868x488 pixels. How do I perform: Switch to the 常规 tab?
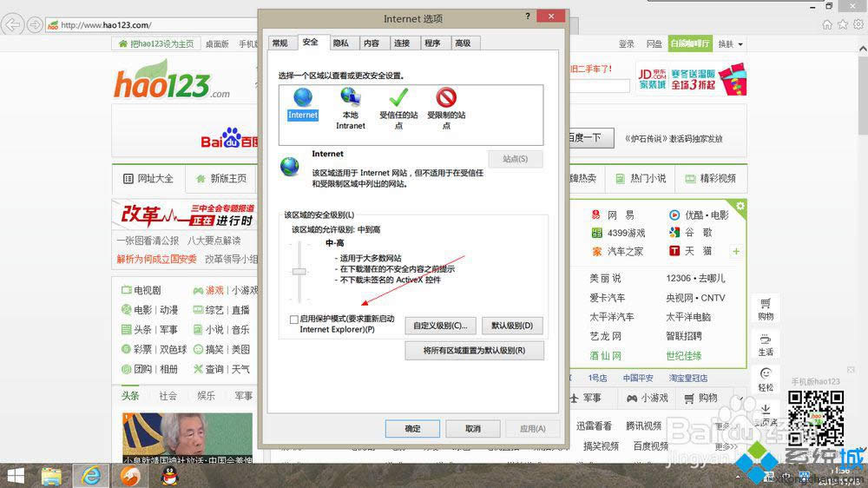(280, 43)
